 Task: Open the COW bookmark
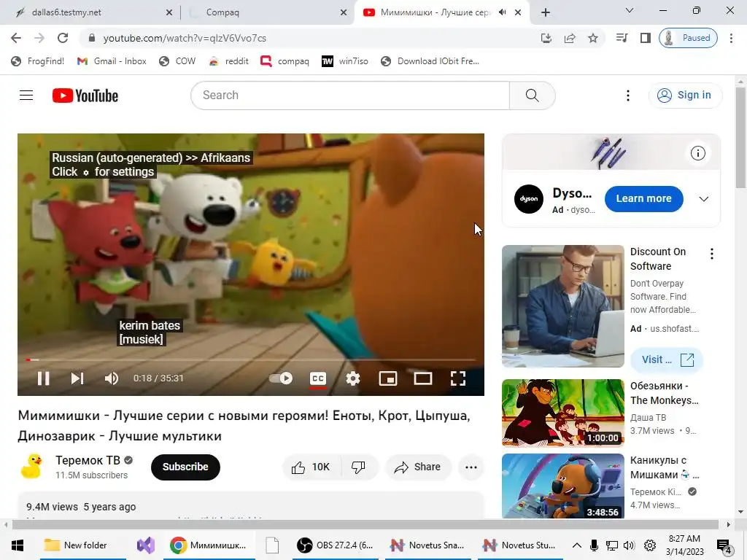pyautogui.click(x=178, y=61)
